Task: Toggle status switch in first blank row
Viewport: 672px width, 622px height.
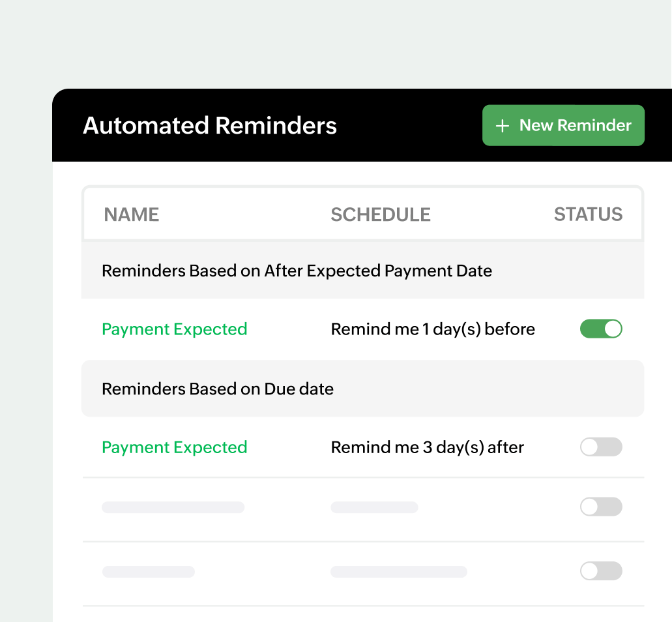Action: pos(601,507)
